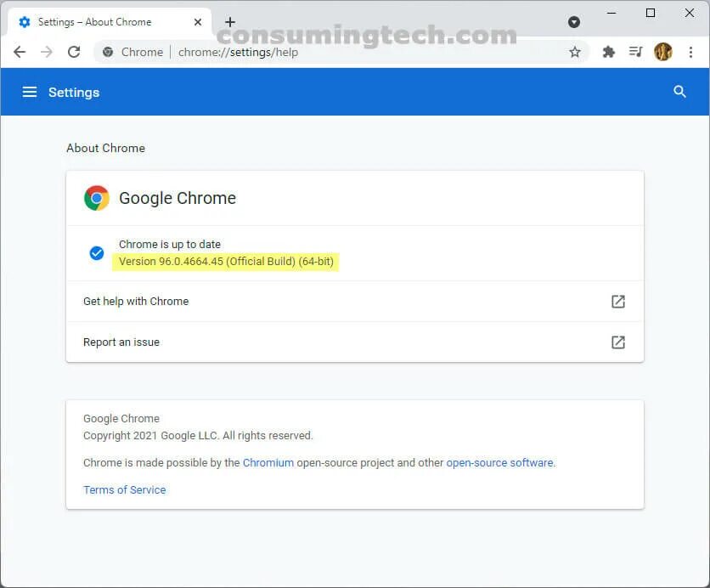
Task: Search settings with the magnifier icon
Action: click(679, 92)
